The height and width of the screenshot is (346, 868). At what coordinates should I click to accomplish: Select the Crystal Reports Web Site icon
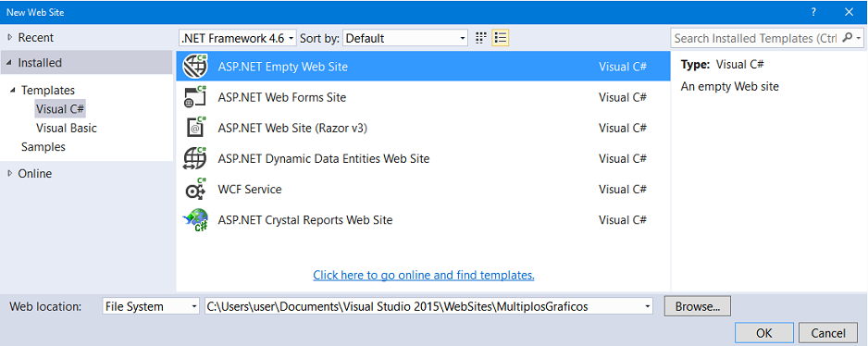coord(195,220)
